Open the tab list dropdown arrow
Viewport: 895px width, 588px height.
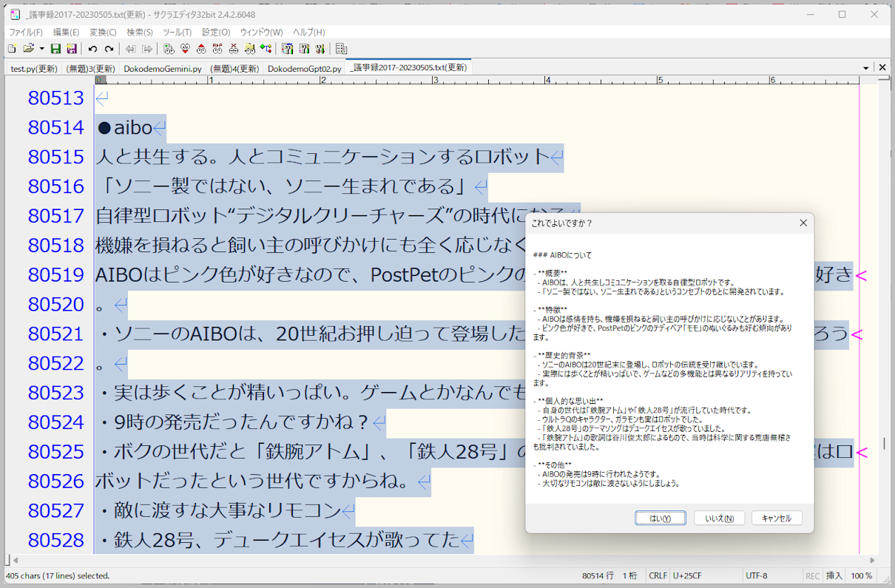tap(865, 68)
